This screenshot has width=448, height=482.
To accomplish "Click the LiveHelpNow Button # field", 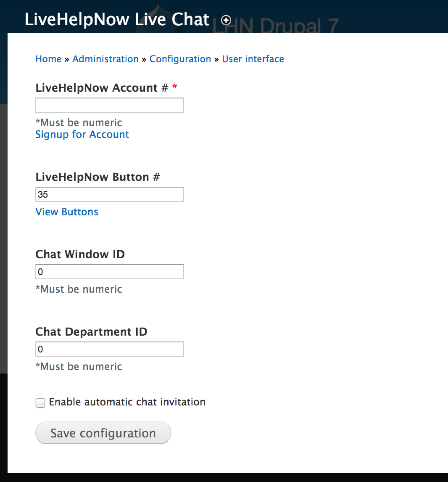I will click(110, 194).
